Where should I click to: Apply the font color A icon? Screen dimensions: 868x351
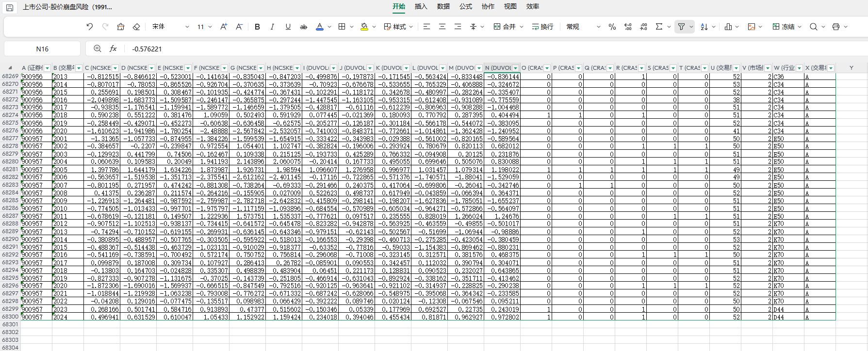[x=319, y=27]
